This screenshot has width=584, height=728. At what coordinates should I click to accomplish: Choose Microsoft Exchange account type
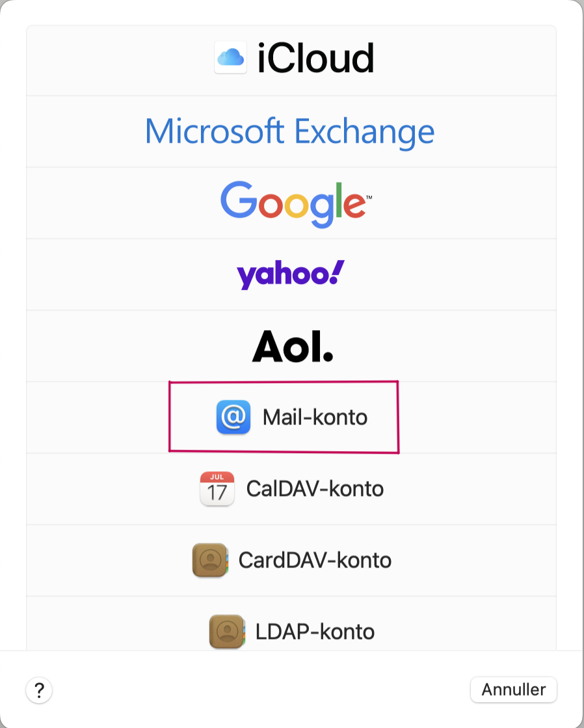pyautogui.click(x=290, y=131)
